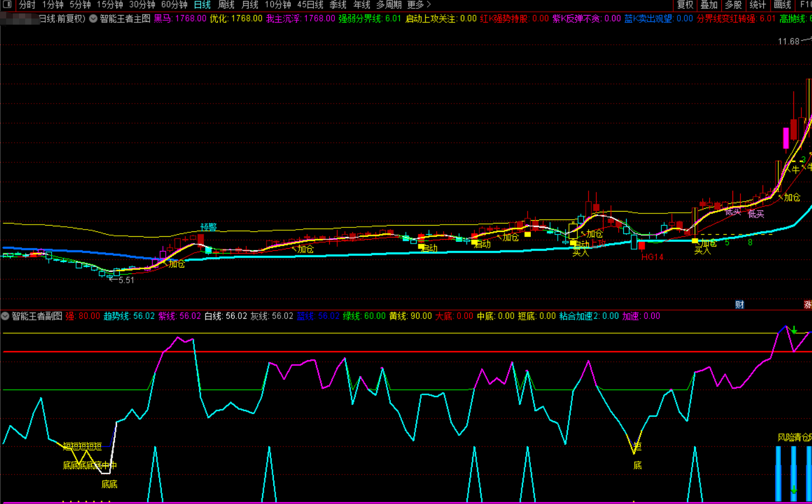
Task: Open the 多周期 multi-period view
Action: pyautogui.click(x=389, y=4)
